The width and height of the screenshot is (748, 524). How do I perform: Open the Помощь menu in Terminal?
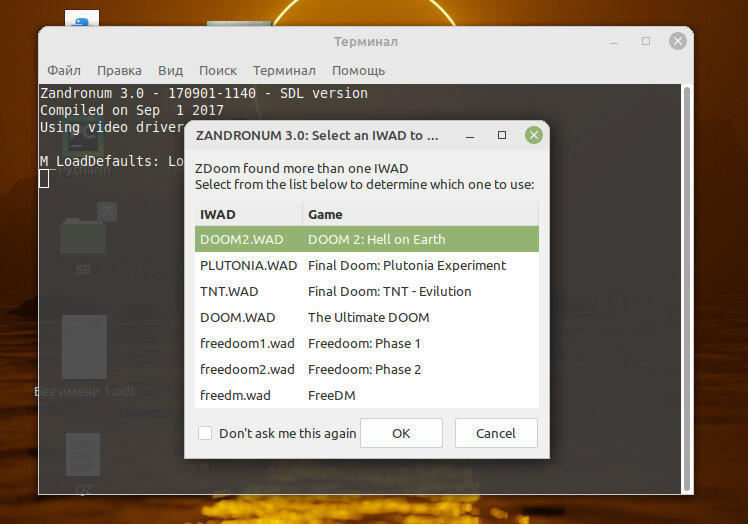[x=358, y=71]
